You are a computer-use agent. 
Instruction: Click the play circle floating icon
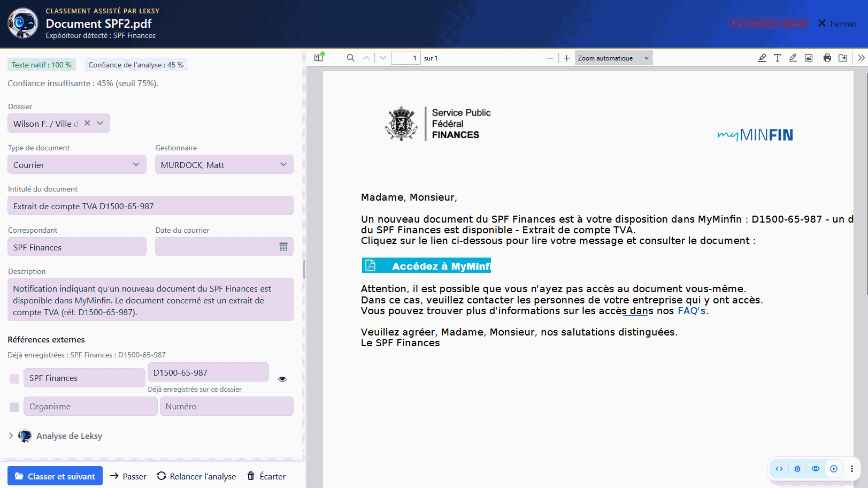coord(834,469)
